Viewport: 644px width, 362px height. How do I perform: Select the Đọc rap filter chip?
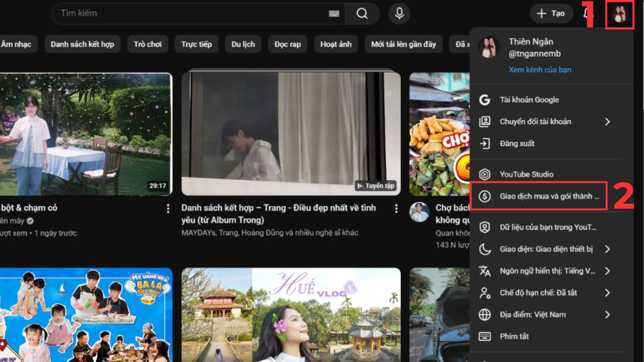[288, 44]
